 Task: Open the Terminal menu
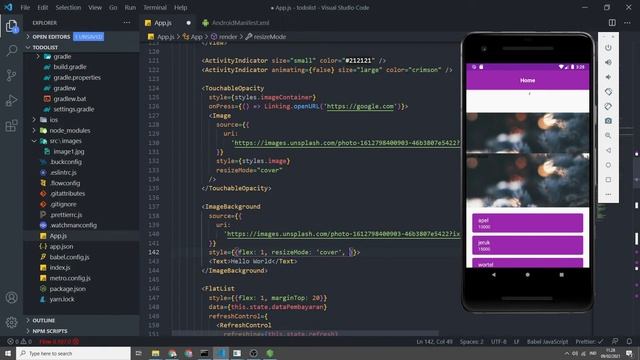point(155,7)
